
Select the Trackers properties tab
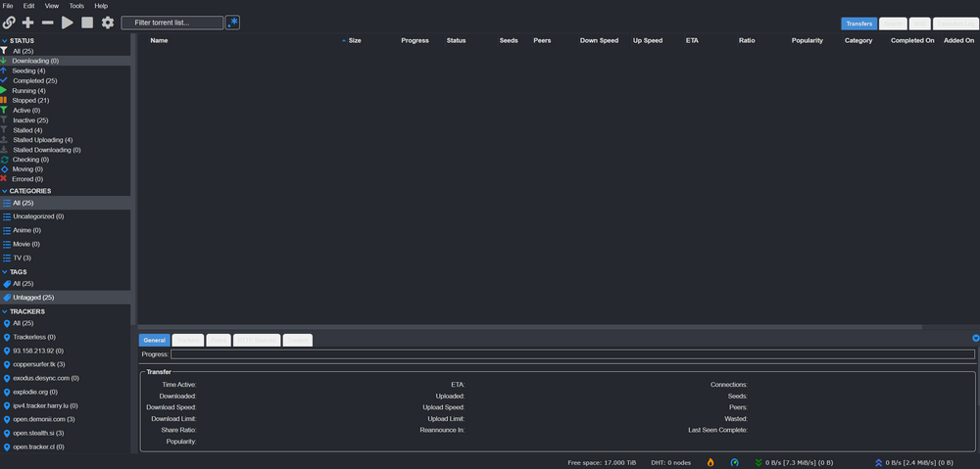(188, 341)
